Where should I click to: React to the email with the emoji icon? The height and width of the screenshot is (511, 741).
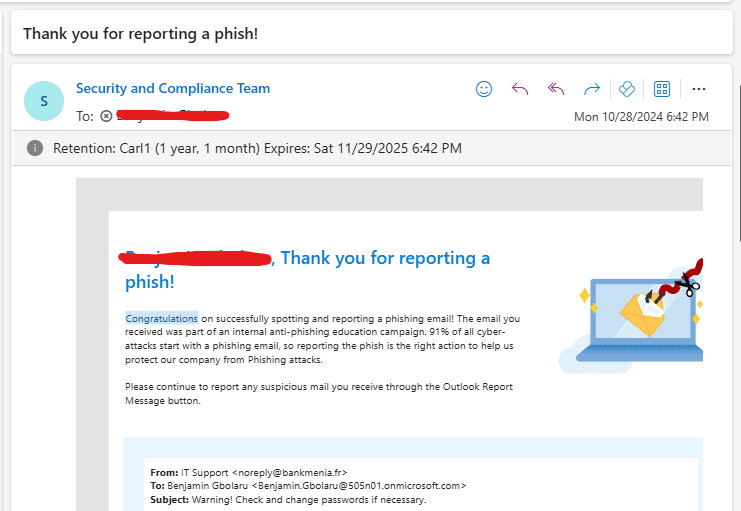click(484, 89)
